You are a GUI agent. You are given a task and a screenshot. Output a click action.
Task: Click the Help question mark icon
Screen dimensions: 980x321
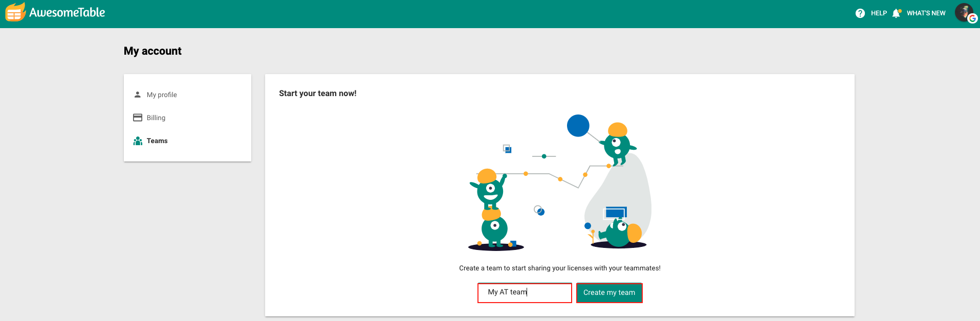860,13
